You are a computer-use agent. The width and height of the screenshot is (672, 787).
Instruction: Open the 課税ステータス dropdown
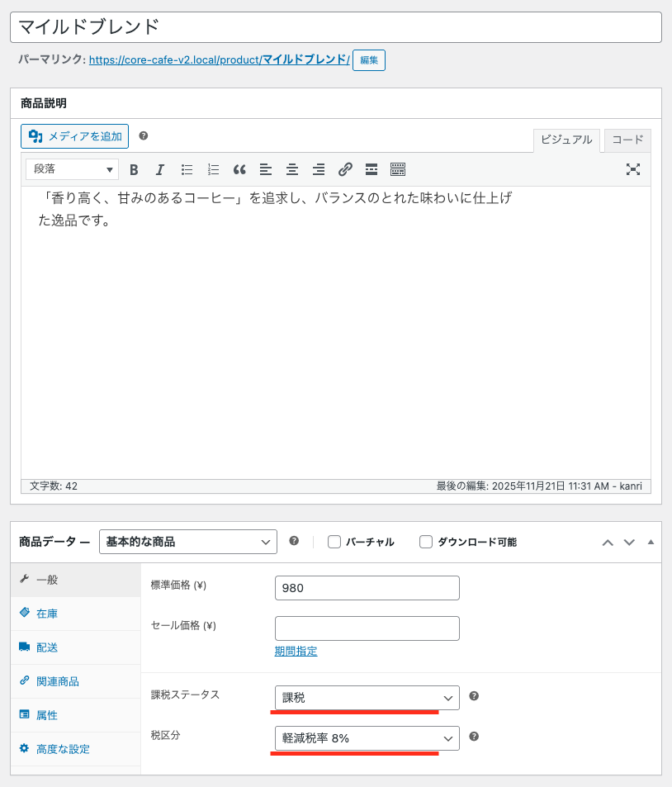[x=367, y=698]
